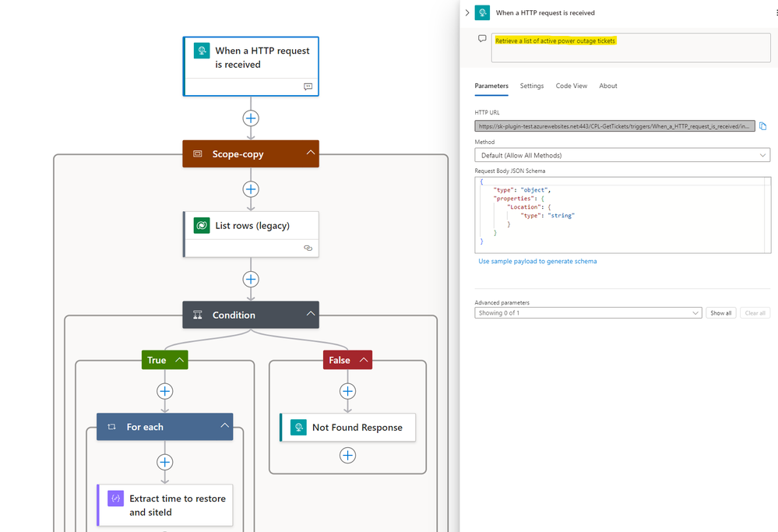The image size is (778, 532).
Task: Open the Code View tab
Action: 571,86
